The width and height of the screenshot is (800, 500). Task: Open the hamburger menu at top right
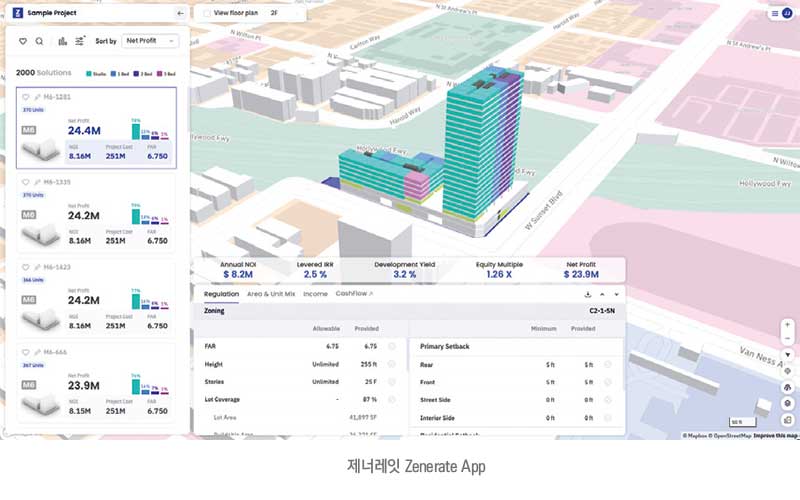[x=774, y=14]
